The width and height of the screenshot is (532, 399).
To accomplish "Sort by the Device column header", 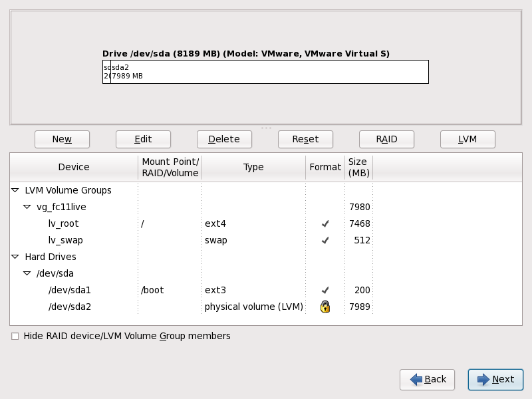I will [74, 167].
